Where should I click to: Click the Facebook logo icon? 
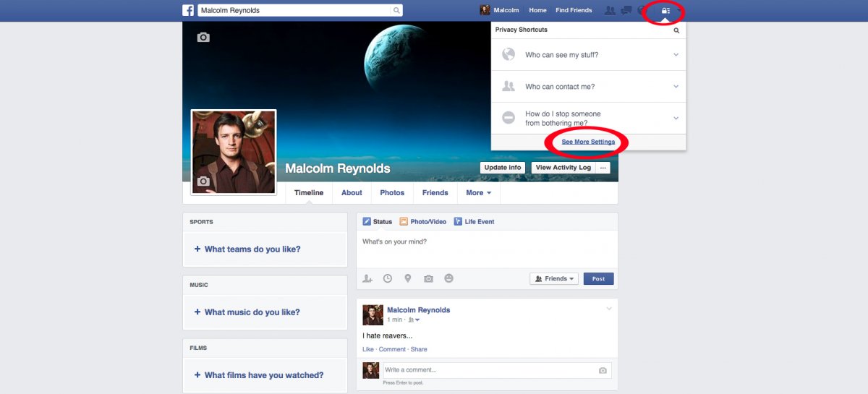[x=188, y=10]
